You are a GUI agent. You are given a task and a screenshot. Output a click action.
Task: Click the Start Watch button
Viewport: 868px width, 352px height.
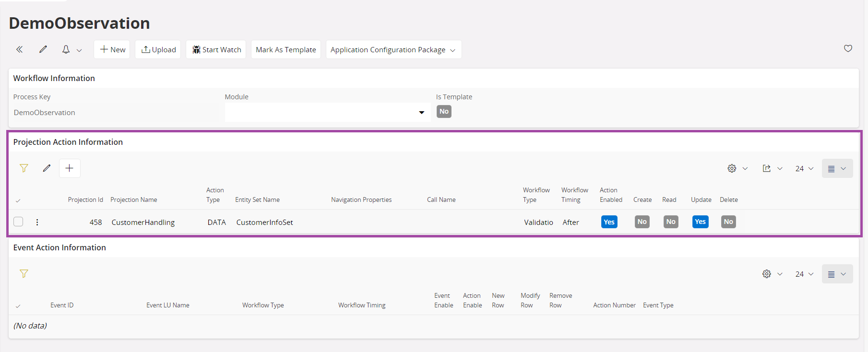(216, 50)
